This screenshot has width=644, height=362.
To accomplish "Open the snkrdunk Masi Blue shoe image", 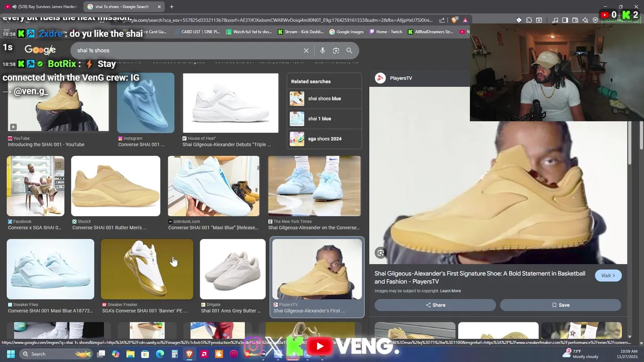I will click(214, 186).
